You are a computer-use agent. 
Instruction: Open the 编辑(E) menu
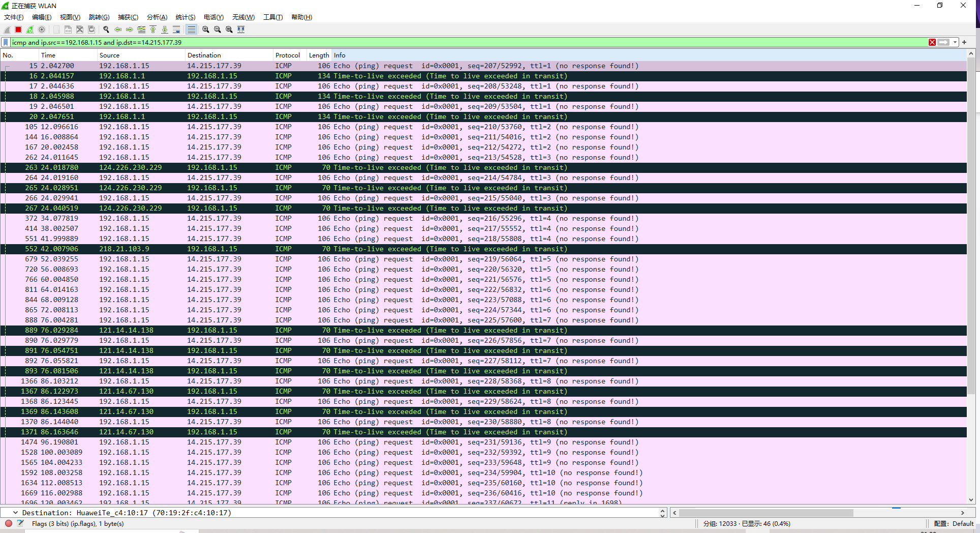pyautogui.click(x=42, y=17)
